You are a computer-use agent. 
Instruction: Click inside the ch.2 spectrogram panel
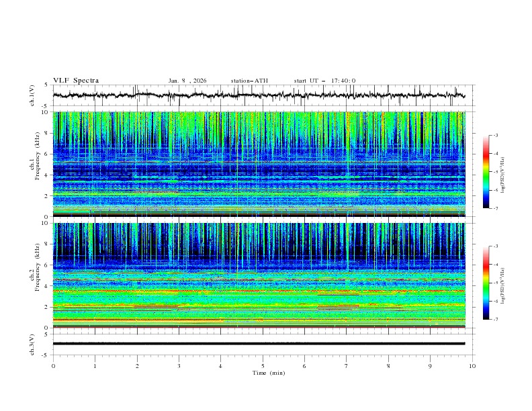coord(262,275)
